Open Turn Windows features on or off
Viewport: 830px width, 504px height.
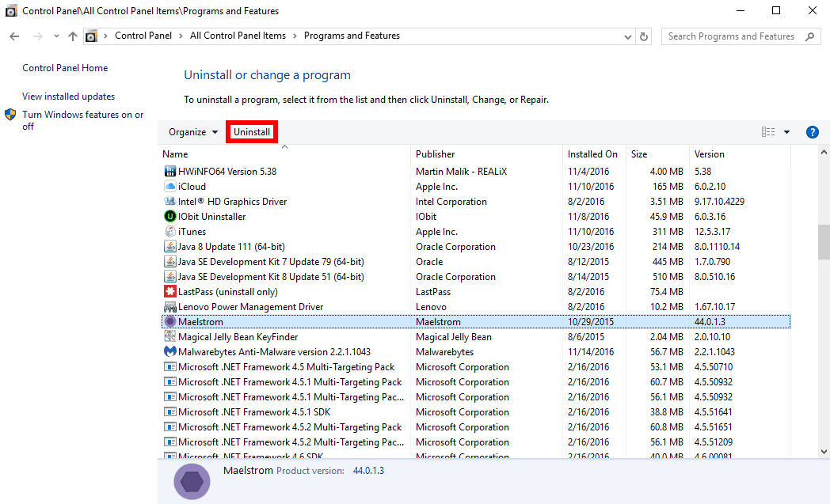click(82, 120)
